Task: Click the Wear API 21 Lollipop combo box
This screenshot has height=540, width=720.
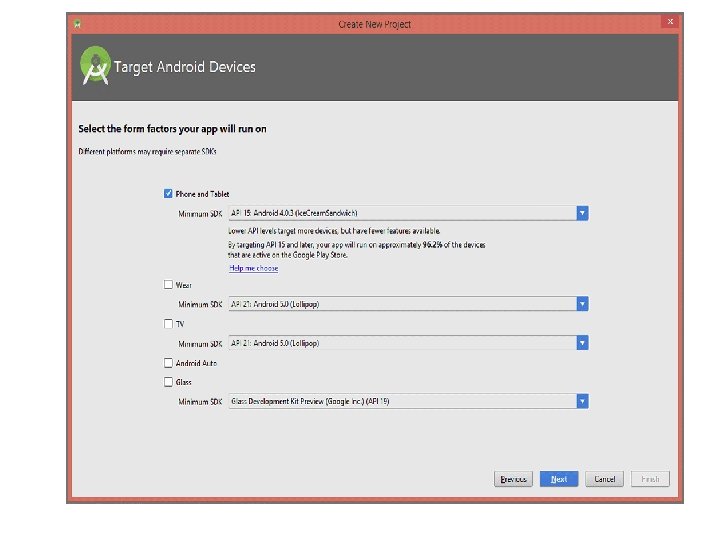Action: point(408,304)
